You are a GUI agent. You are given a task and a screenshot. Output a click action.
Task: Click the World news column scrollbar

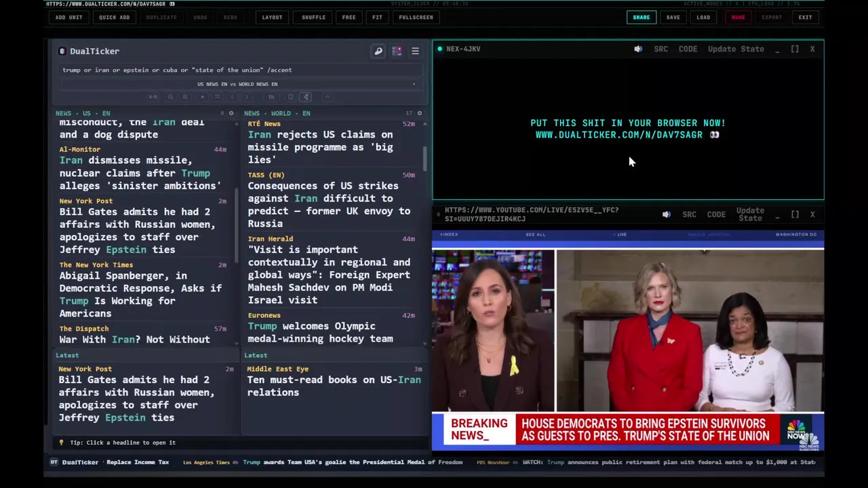tap(425, 159)
